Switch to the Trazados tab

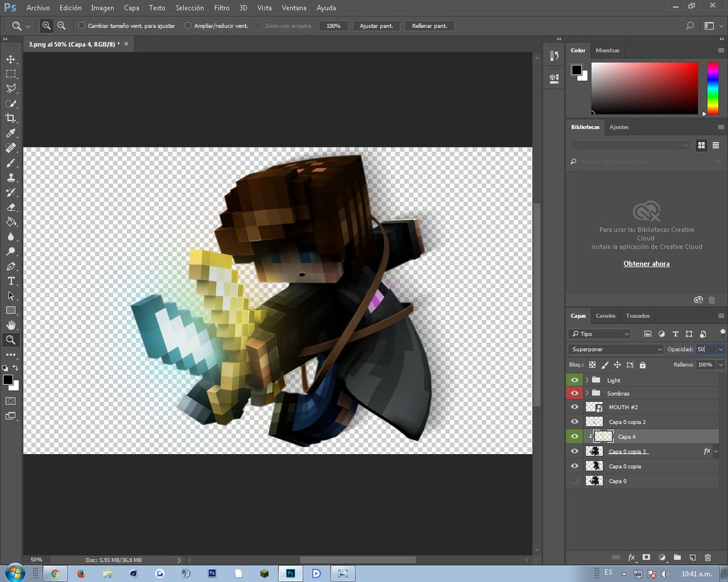click(x=638, y=316)
